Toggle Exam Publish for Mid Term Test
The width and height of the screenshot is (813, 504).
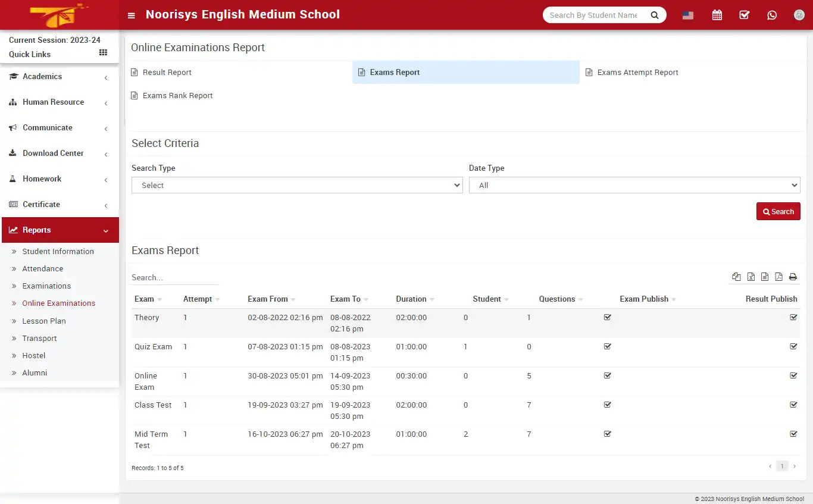click(x=607, y=434)
